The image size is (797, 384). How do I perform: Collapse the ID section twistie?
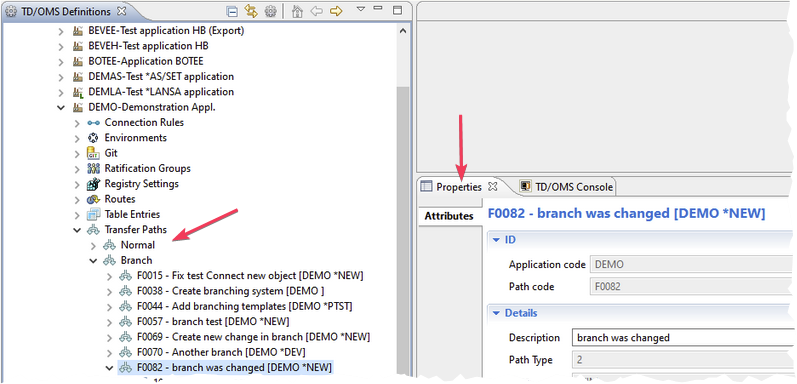point(497,240)
